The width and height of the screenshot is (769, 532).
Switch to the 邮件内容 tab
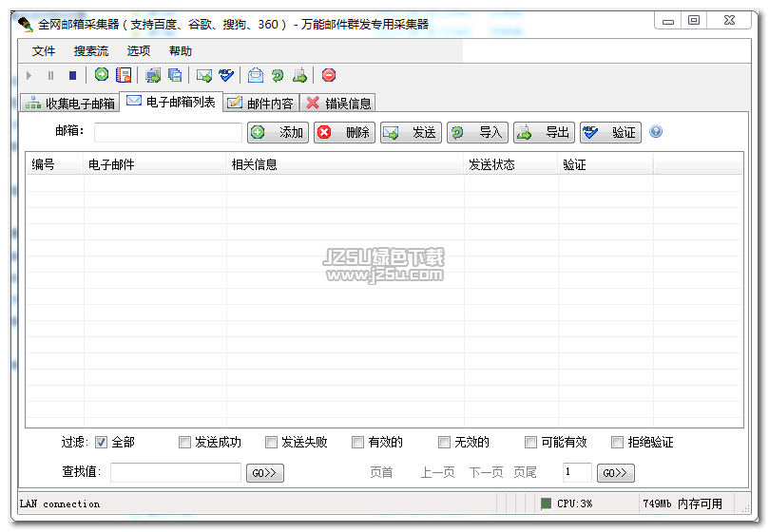click(260, 103)
